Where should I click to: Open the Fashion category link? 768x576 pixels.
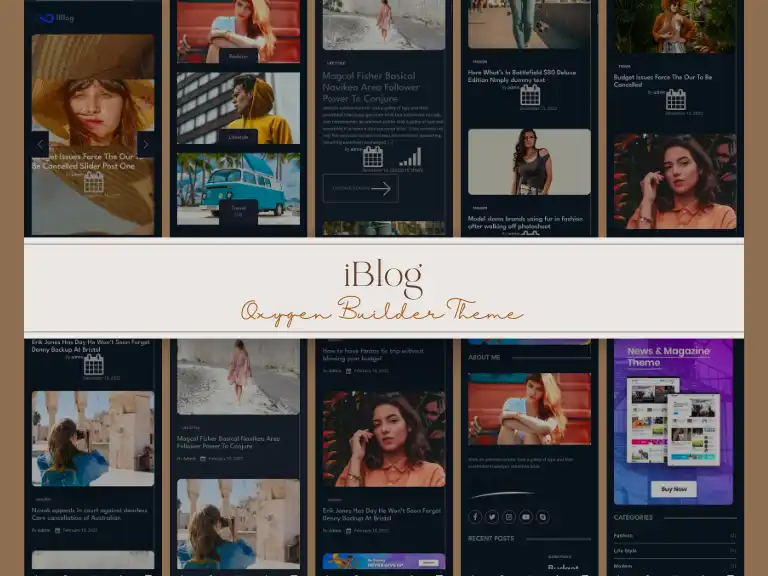624,535
